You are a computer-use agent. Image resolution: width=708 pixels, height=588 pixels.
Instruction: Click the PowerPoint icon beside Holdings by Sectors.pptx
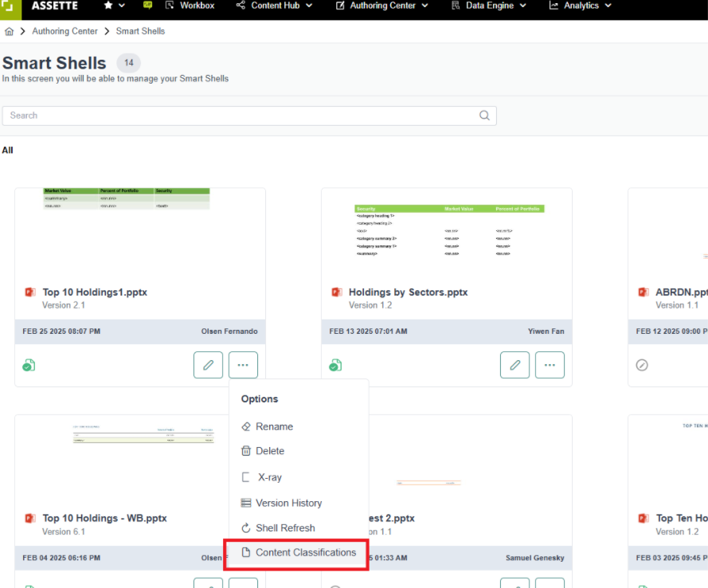(x=337, y=292)
